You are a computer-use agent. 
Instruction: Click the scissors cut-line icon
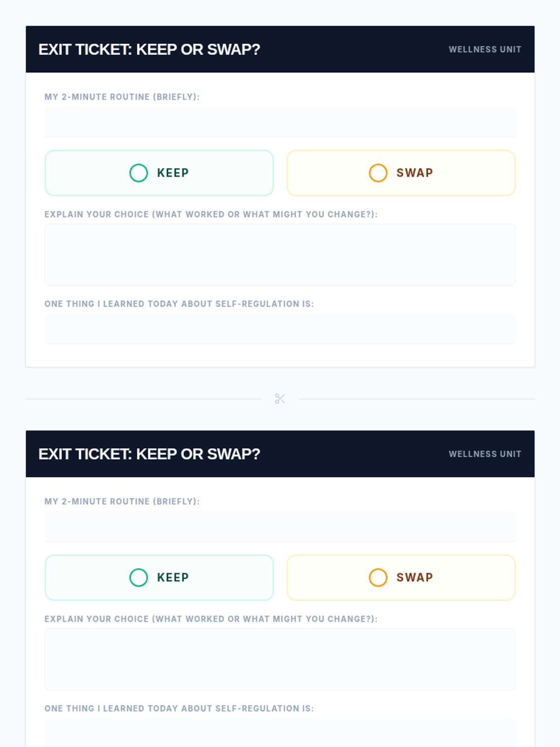click(x=280, y=399)
